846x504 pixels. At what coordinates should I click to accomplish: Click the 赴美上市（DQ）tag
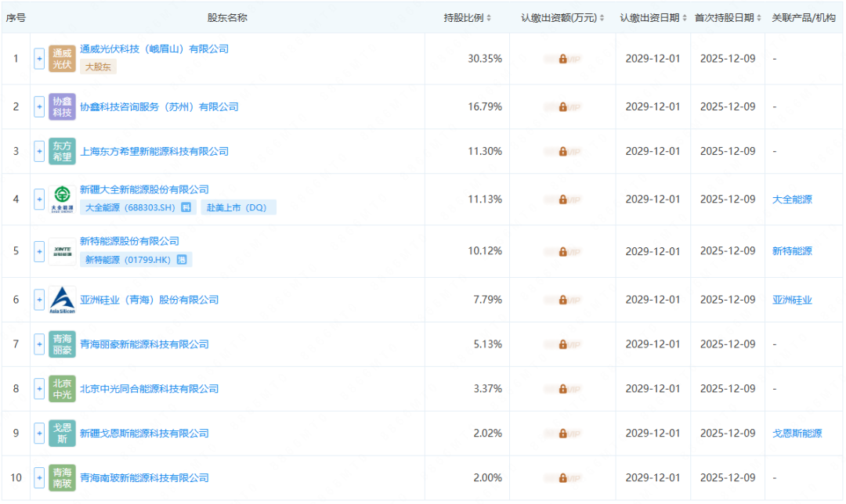pyautogui.click(x=237, y=207)
